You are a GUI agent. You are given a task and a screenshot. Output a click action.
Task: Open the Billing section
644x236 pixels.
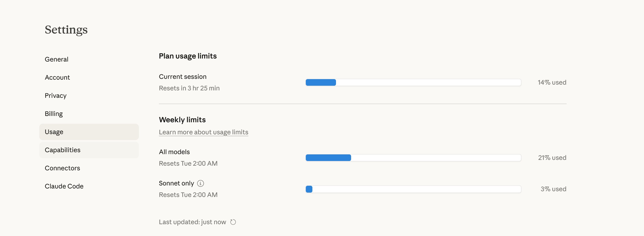(54, 114)
